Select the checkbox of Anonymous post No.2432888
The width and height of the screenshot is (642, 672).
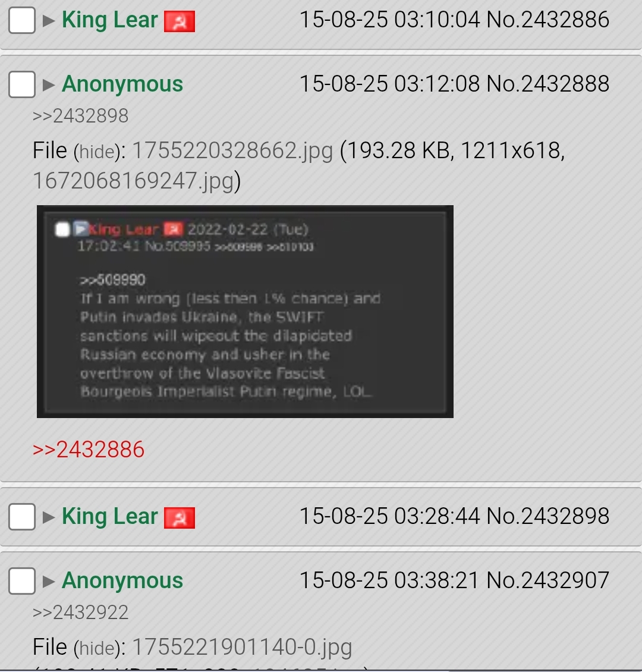(x=22, y=84)
